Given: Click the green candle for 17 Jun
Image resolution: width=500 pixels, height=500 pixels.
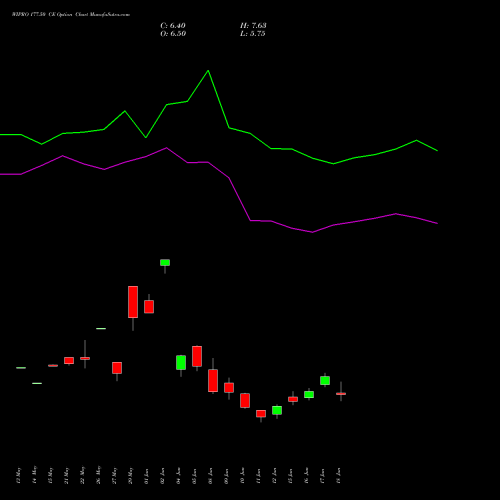Looking at the screenshot, I should click(x=325, y=381).
